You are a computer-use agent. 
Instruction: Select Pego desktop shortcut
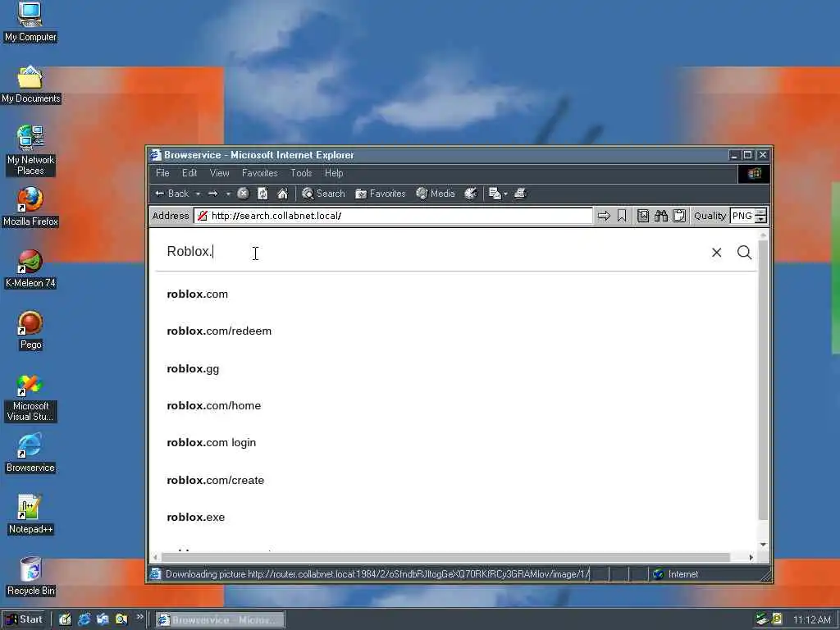click(x=30, y=331)
